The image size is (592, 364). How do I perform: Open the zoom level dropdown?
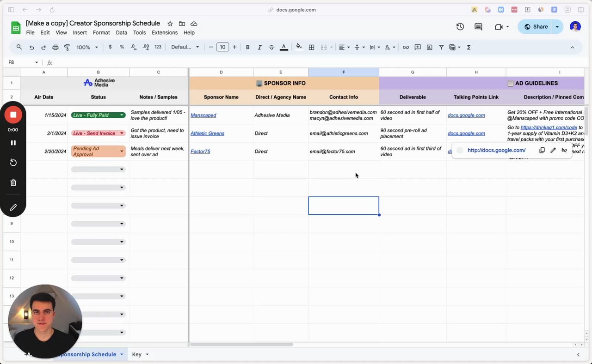(x=87, y=47)
